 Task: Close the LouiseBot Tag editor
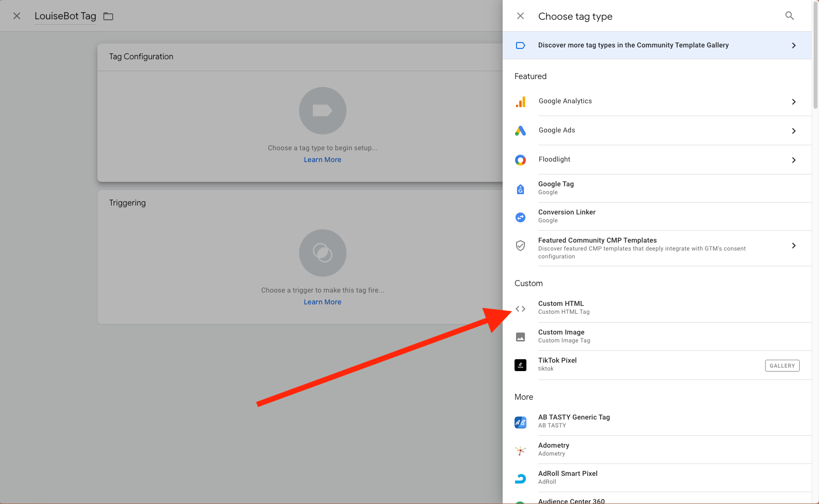[x=17, y=16]
